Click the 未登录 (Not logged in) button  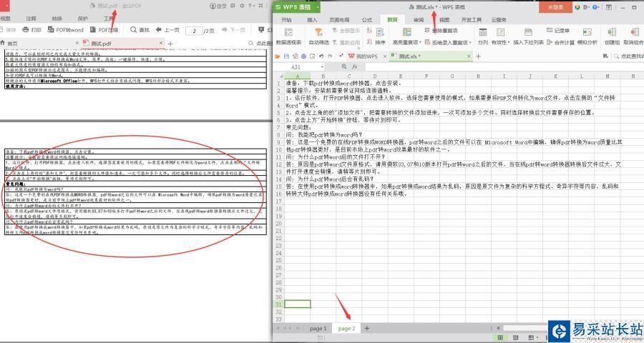point(555,7)
